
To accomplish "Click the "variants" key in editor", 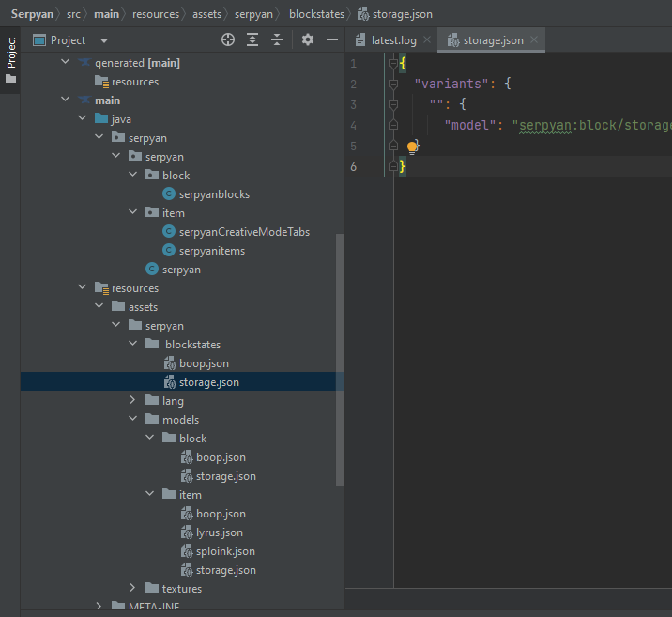I will [x=451, y=84].
